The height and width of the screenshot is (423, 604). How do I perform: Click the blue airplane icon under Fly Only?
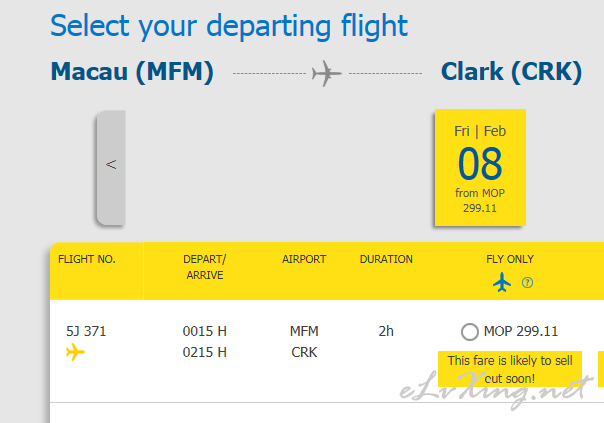point(502,282)
